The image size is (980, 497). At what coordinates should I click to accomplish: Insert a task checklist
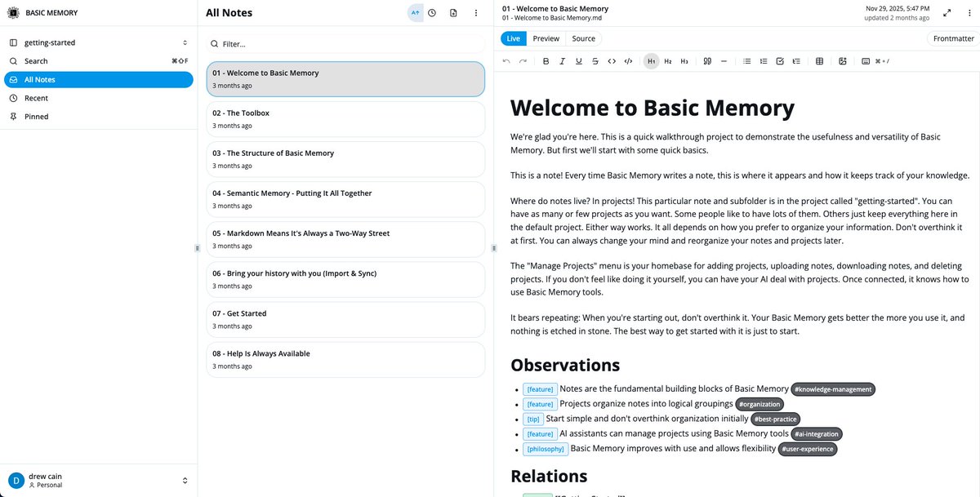[780, 61]
